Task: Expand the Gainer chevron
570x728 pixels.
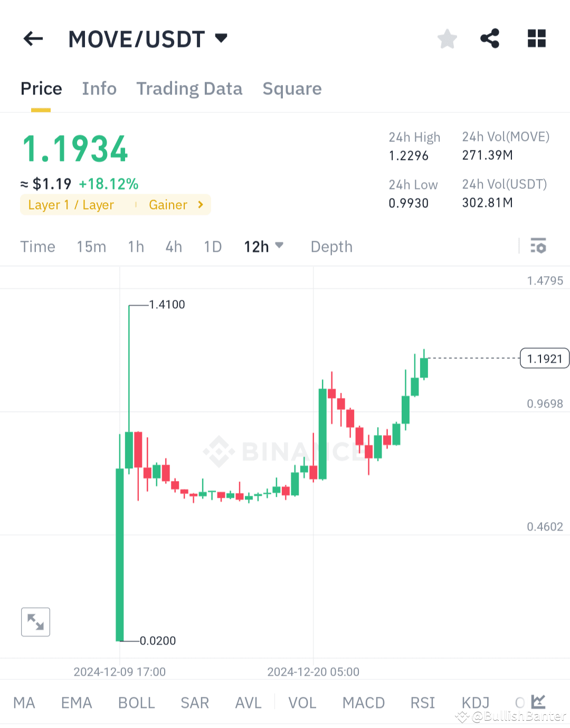Action: click(x=200, y=205)
